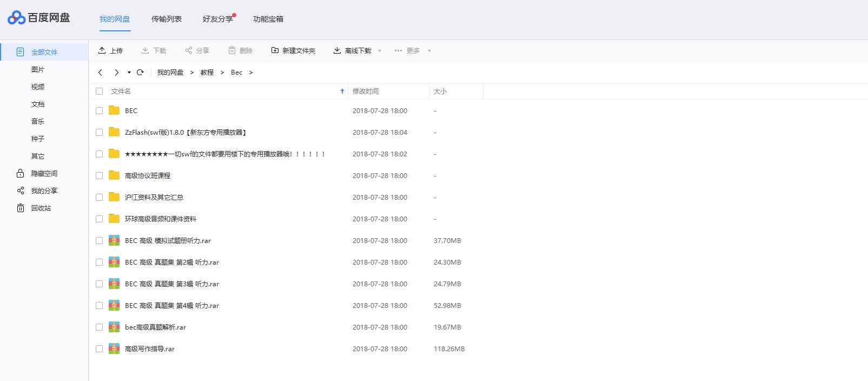This screenshot has width=868, height=381.
Task: Sort by 修改时间 column header
Action: [366, 91]
